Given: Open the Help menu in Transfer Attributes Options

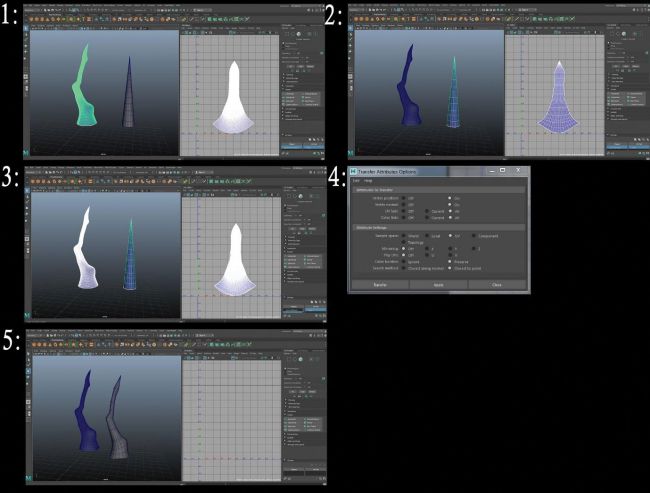Looking at the screenshot, I should (368, 181).
